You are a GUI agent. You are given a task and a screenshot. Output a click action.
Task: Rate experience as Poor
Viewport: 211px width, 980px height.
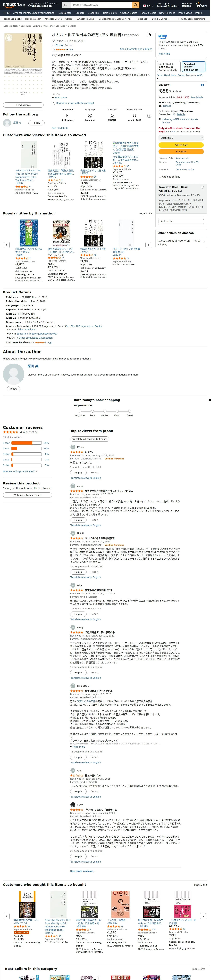pyautogui.click(x=92, y=411)
